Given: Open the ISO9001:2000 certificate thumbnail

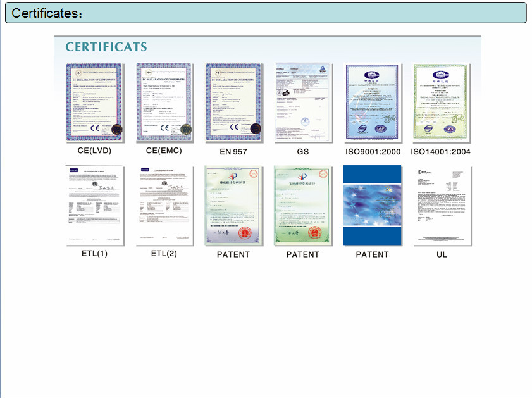Looking at the screenshot, I should (372, 102).
